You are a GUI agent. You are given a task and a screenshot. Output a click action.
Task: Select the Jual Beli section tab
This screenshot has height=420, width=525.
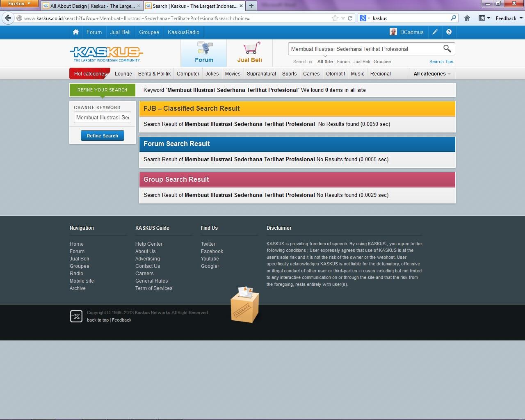tap(249, 53)
